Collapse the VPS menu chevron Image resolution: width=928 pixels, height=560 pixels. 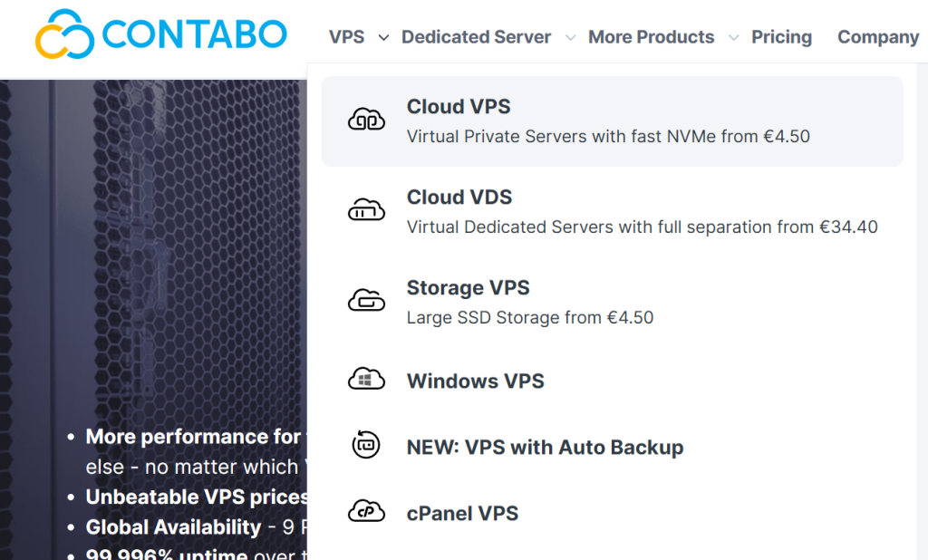click(383, 38)
